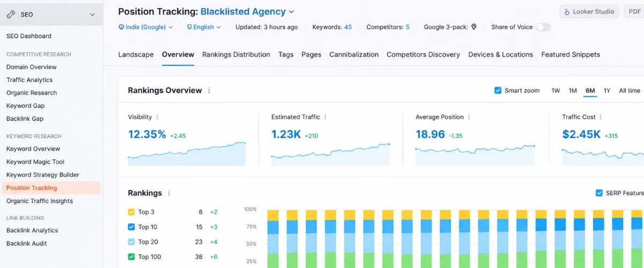Screen dimensions: 644x268
Task: Go to Traffic Analytics
Action: (x=30, y=80)
